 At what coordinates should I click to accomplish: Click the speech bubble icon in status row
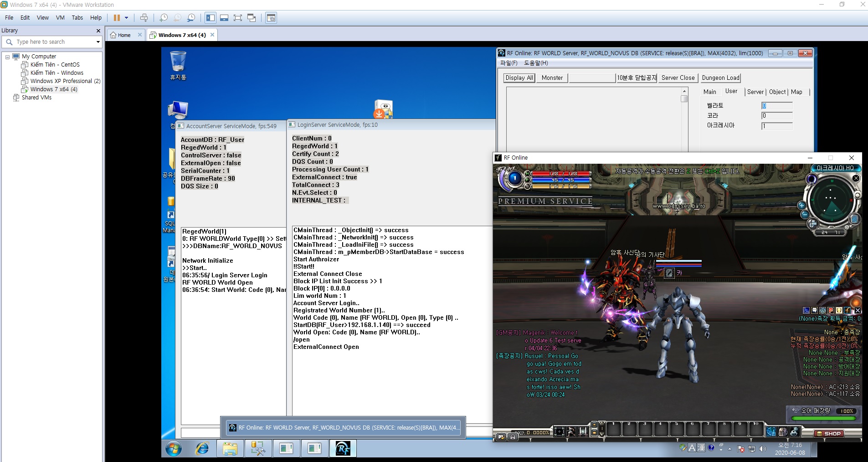click(814, 311)
